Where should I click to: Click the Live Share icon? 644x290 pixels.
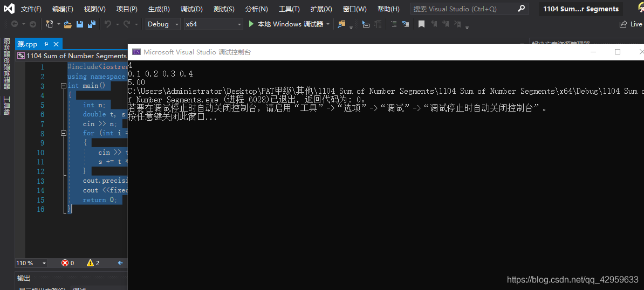pyautogui.click(x=624, y=24)
